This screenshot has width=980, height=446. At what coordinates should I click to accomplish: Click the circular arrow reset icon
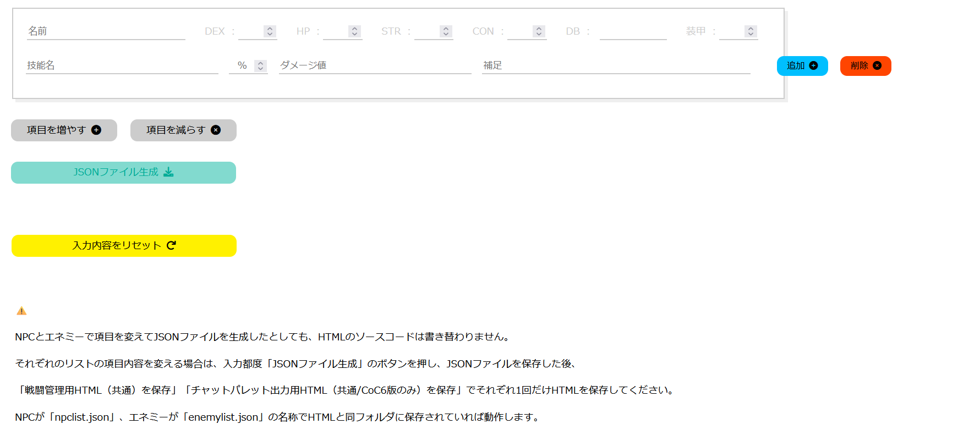tap(171, 245)
